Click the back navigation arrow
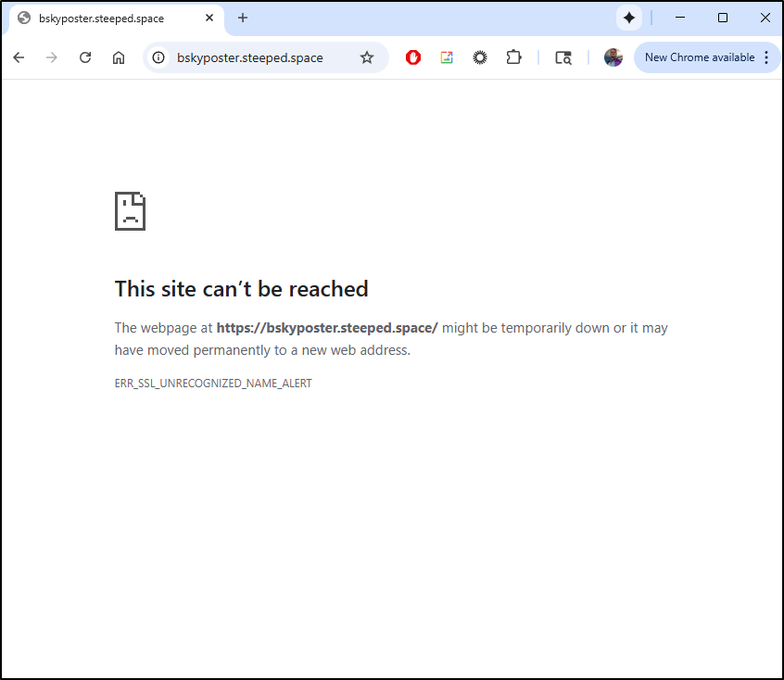784x680 pixels. point(19,57)
